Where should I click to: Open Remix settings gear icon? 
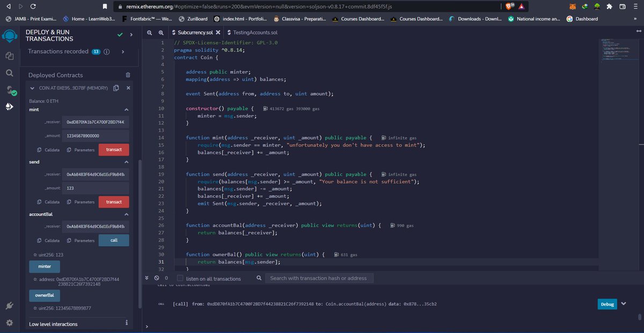pos(10,323)
